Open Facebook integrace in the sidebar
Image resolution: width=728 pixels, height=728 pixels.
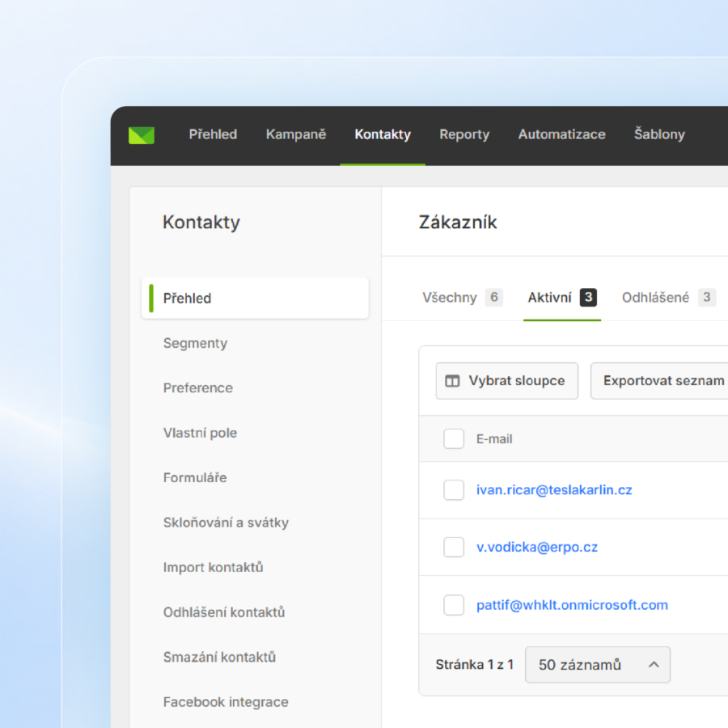pos(226,702)
